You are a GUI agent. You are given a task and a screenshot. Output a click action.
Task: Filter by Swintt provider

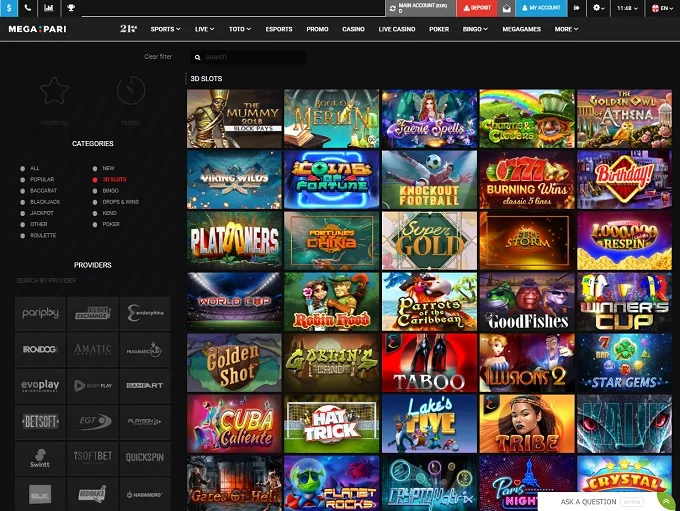pos(40,458)
